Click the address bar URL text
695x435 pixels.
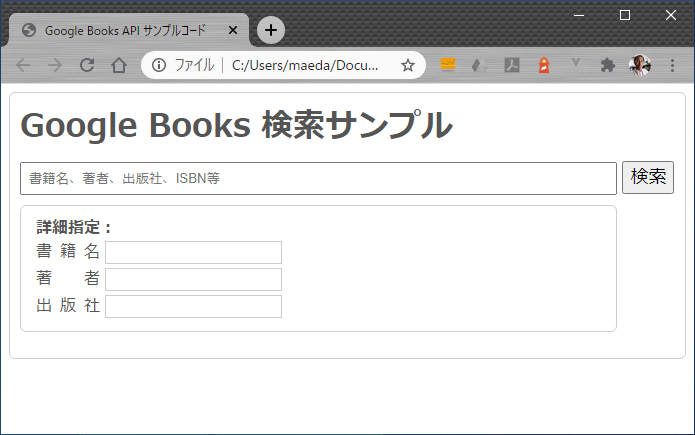point(305,65)
